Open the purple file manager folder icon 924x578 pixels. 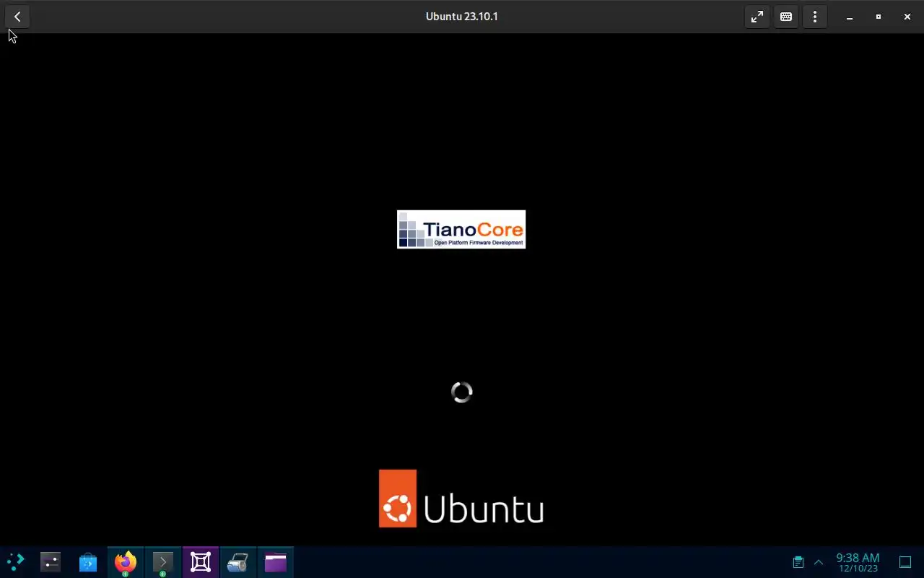tap(276, 562)
